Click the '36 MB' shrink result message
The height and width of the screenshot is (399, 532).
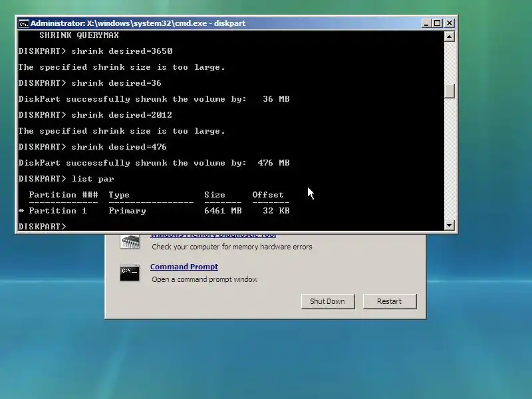[154, 99]
